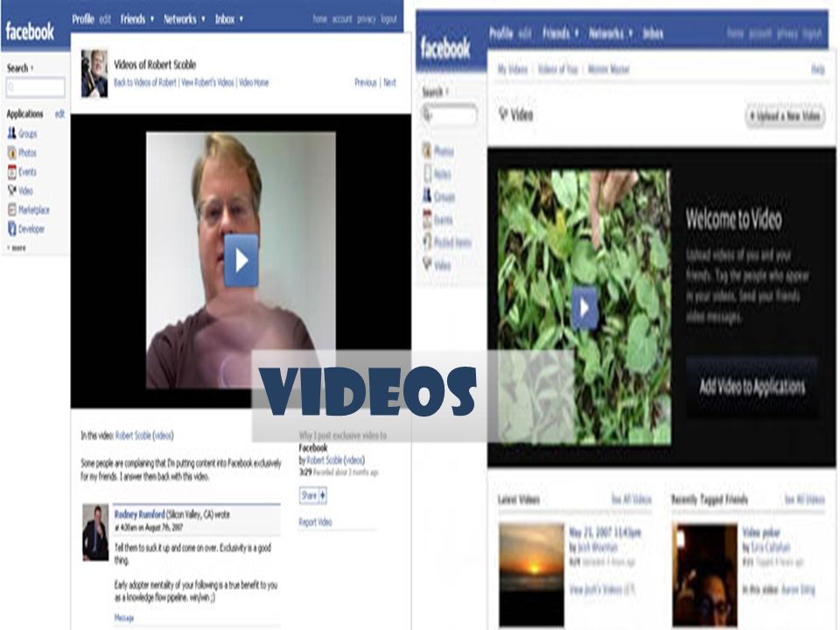Switch to Videos of You tab
This screenshot has height=630, width=840.
pyautogui.click(x=557, y=69)
